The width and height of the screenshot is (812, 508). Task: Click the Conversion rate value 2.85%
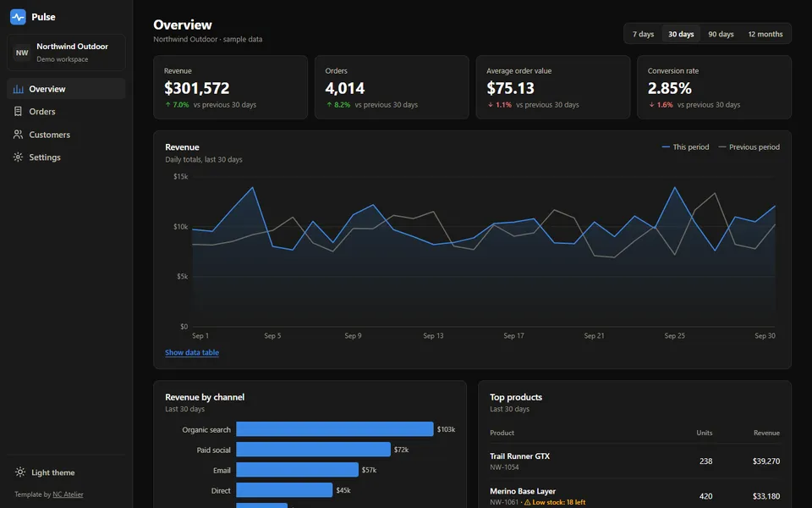point(670,89)
